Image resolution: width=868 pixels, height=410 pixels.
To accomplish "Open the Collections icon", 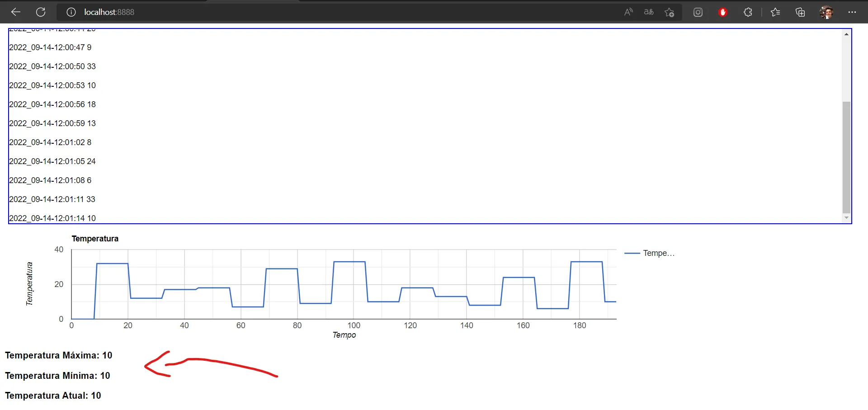I will [x=800, y=12].
